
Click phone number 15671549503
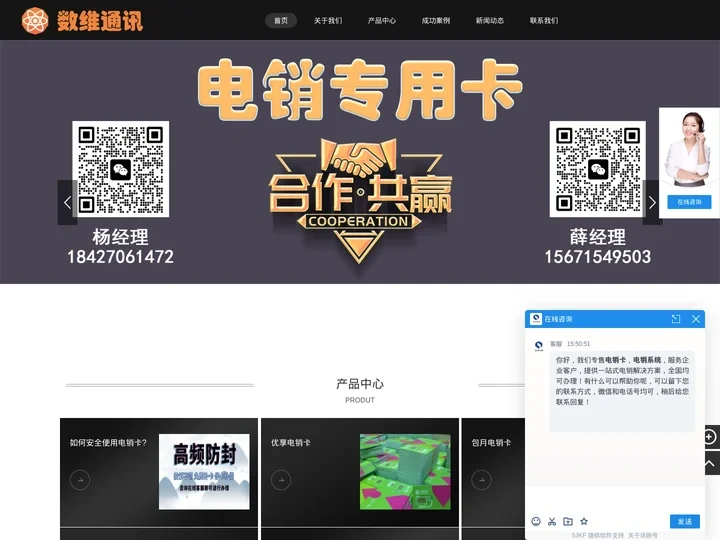pyautogui.click(x=598, y=257)
